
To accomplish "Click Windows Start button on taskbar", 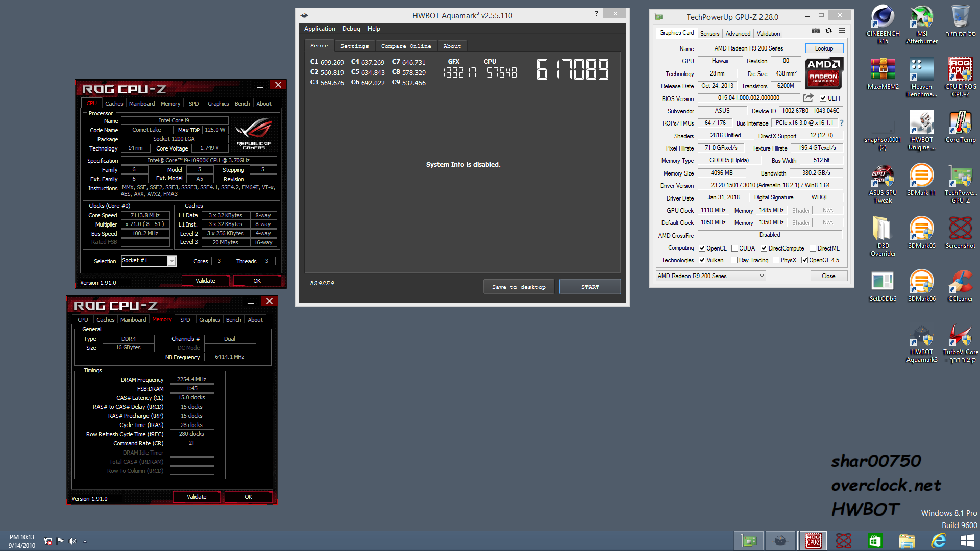I will click(x=967, y=541).
